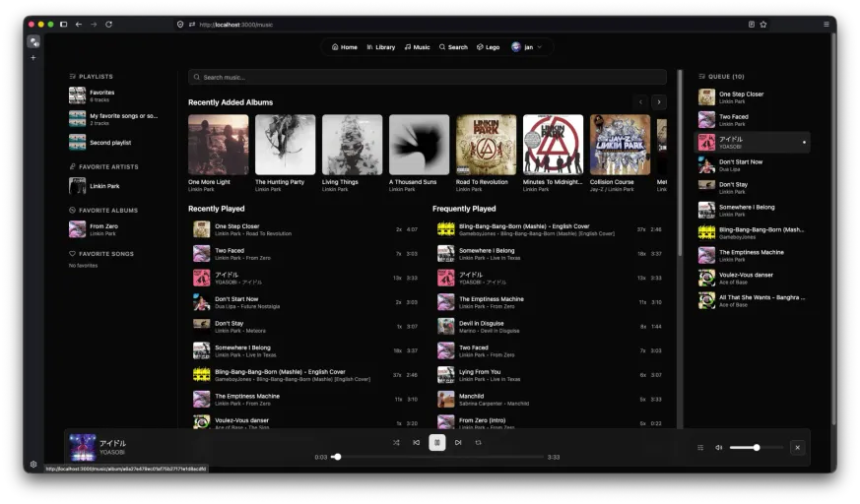Select All That She Wants in the queue
Image resolution: width=860 pixels, height=504 pixels.
[753, 300]
